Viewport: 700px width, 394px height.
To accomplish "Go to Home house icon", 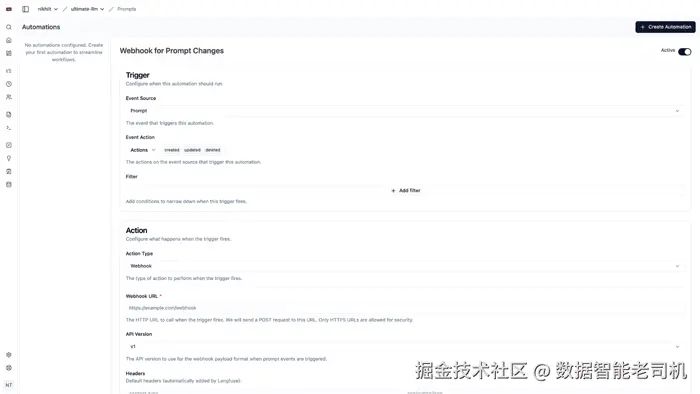I will point(8,40).
